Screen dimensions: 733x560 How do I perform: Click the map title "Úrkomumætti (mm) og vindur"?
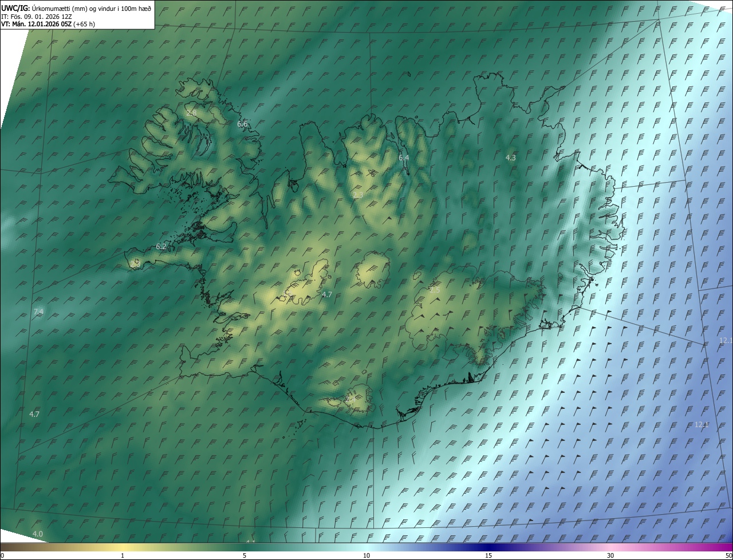click(x=74, y=8)
